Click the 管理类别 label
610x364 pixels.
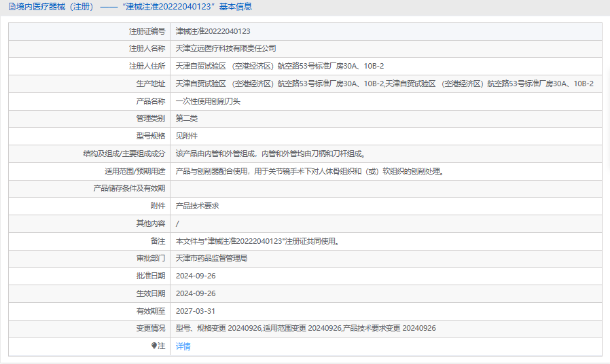tap(151, 118)
